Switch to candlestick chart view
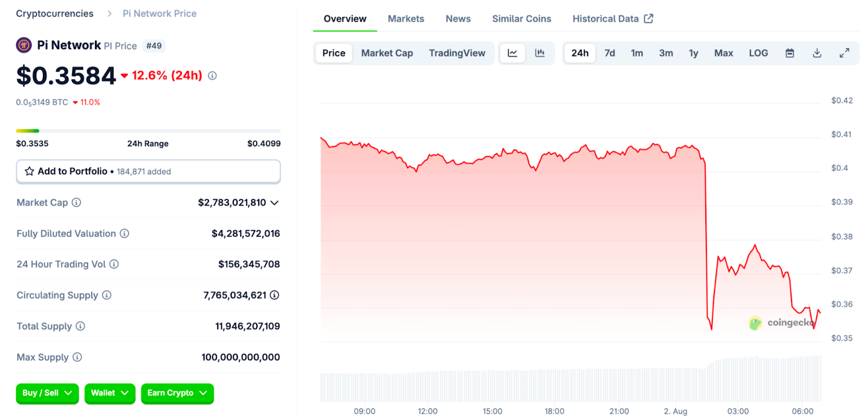The width and height of the screenshot is (868, 418). pyautogui.click(x=540, y=53)
